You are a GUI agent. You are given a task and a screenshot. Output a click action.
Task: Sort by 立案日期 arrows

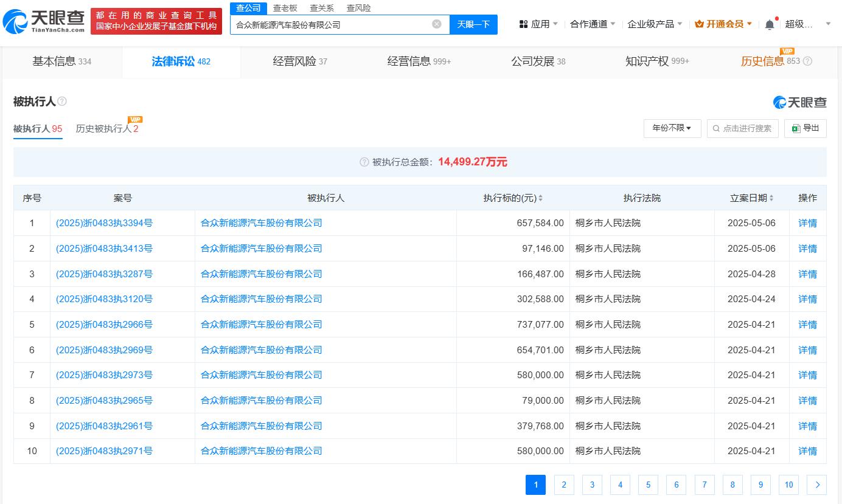[x=771, y=198]
